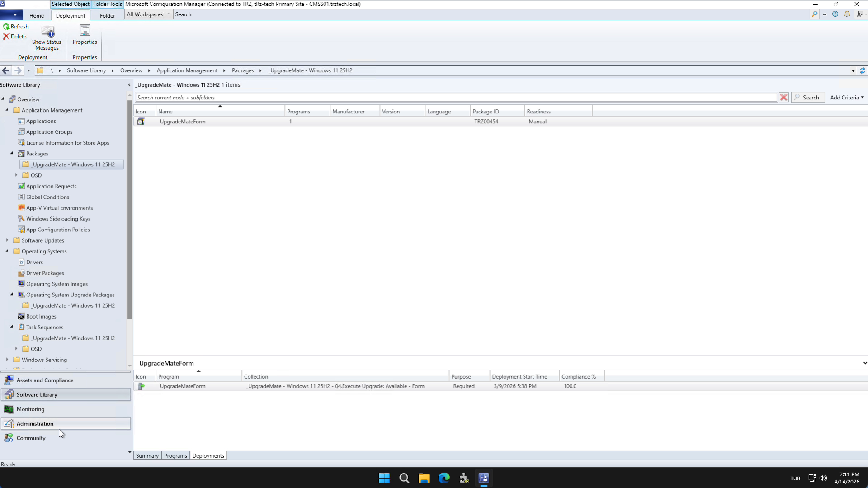The width and height of the screenshot is (868, 488).
Task: Go forward with the navigation arrow
Action: pos(18,70)
